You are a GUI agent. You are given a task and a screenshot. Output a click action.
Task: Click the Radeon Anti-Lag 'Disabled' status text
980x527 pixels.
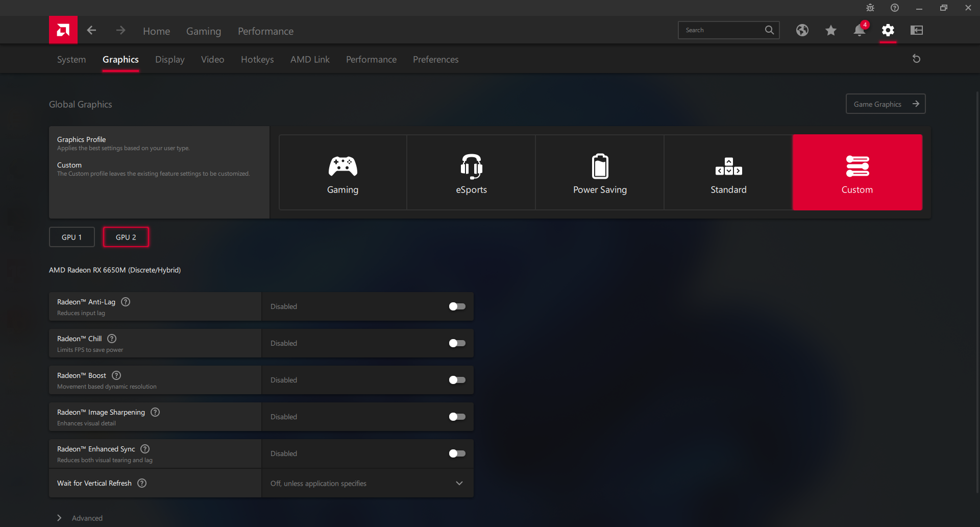coord(284,306)
